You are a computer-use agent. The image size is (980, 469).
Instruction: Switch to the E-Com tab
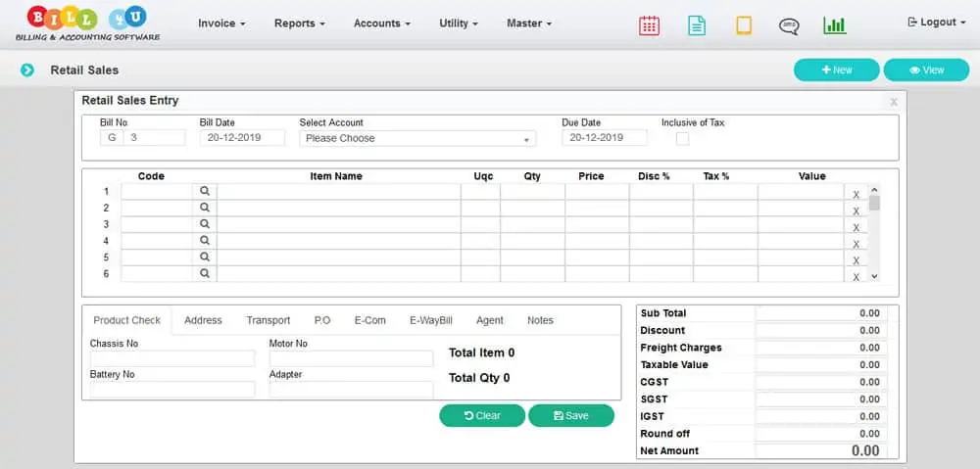[x=370, y=320]
